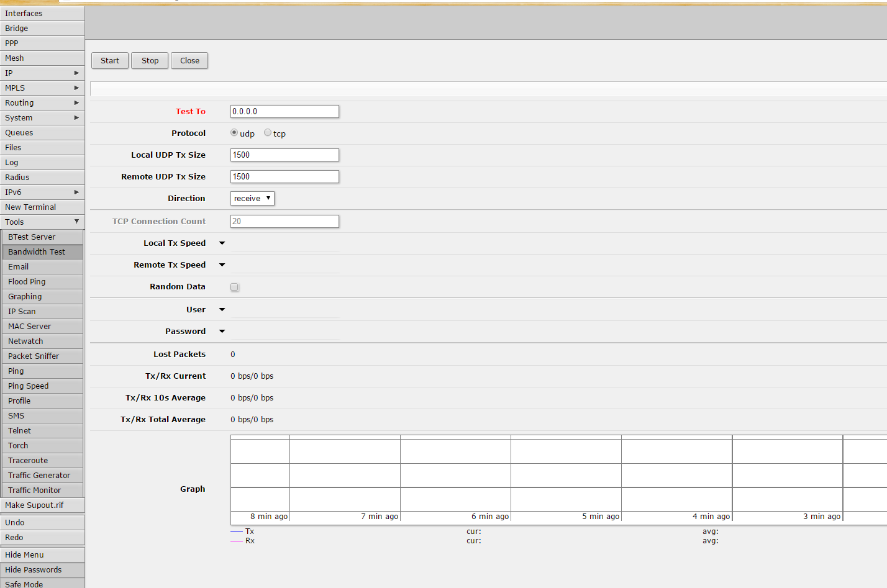
Task: Open the Files menu item
Action: pyautogui.click(x=42, y=148)
